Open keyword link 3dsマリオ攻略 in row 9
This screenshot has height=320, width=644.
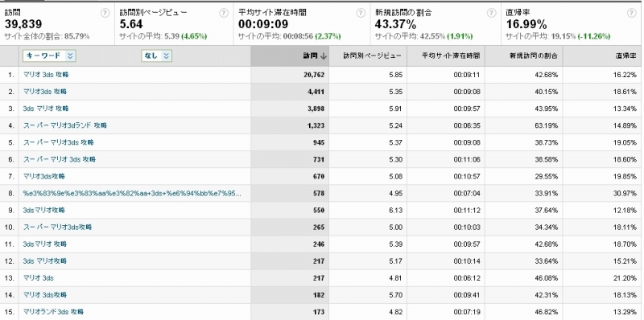(44, 210)
